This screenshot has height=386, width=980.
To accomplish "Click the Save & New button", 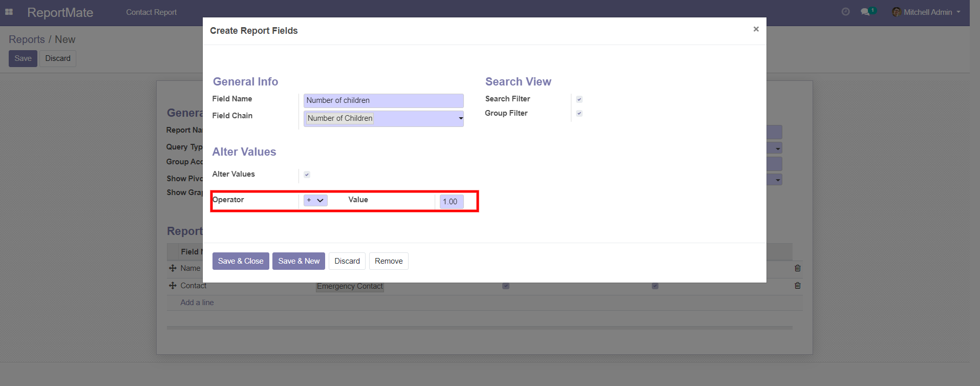I will 299,261.
